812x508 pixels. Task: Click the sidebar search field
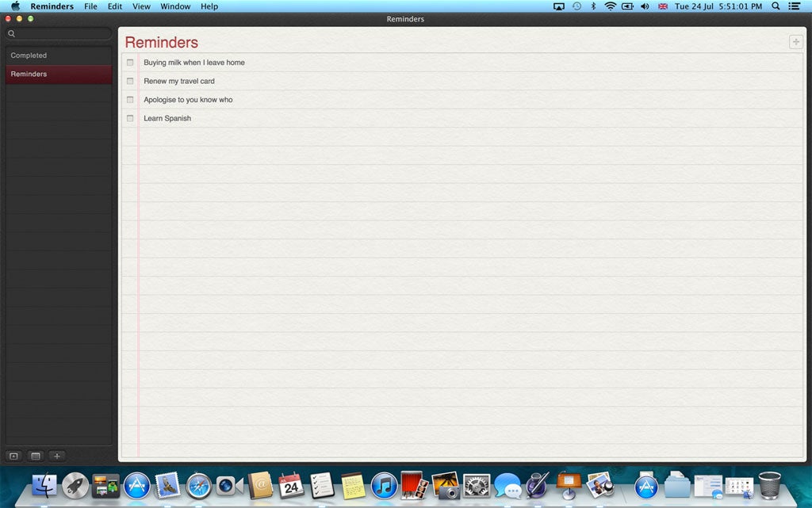pos(59,34)
